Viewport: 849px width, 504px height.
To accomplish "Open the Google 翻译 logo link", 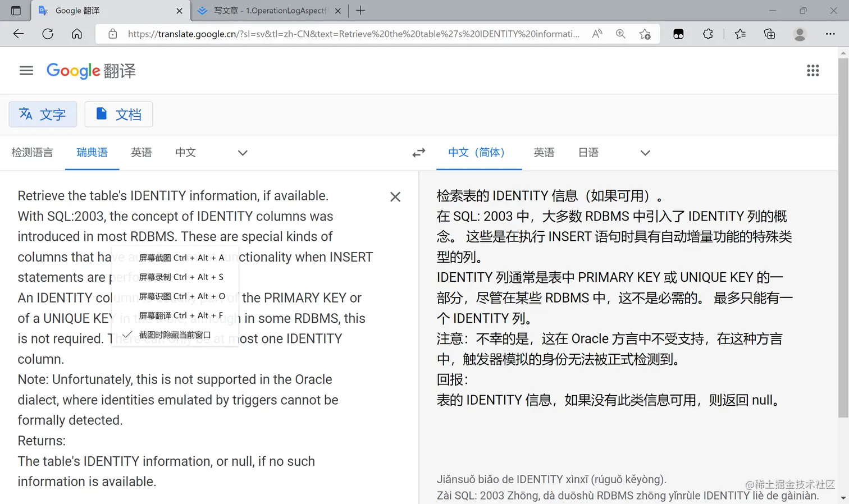I will point(91,71).
